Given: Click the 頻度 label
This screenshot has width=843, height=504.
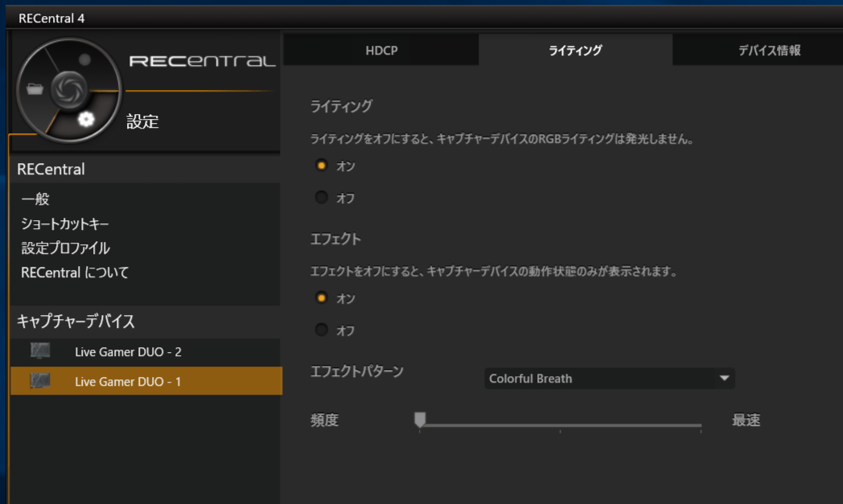Looking at the screenshot, I should click(x=324, y=420).
